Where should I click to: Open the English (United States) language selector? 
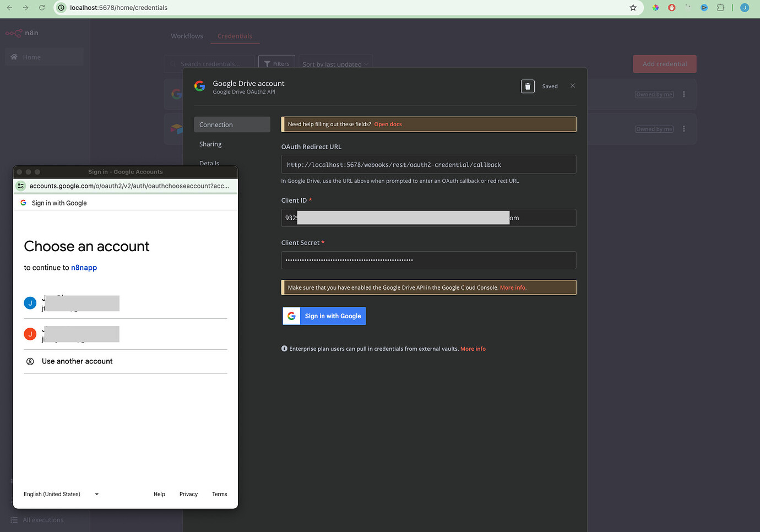pyautogui.click(x=61, y=494)
